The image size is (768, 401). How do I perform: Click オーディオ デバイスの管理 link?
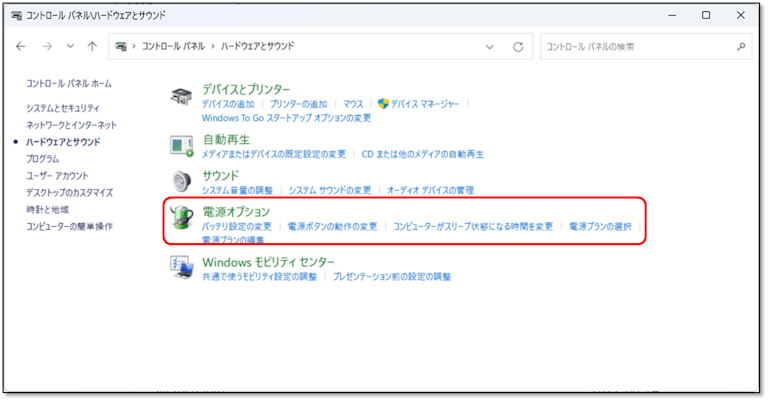coord(431,190)
